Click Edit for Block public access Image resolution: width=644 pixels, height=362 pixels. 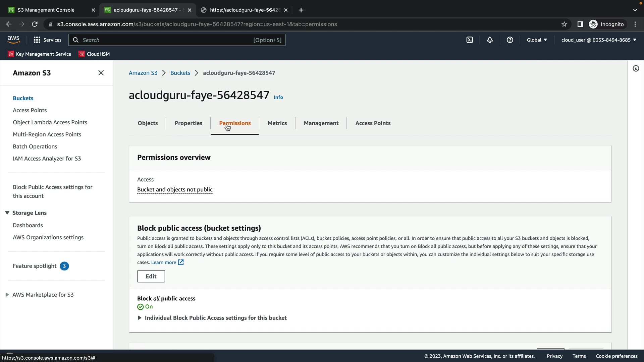point(151,276)
